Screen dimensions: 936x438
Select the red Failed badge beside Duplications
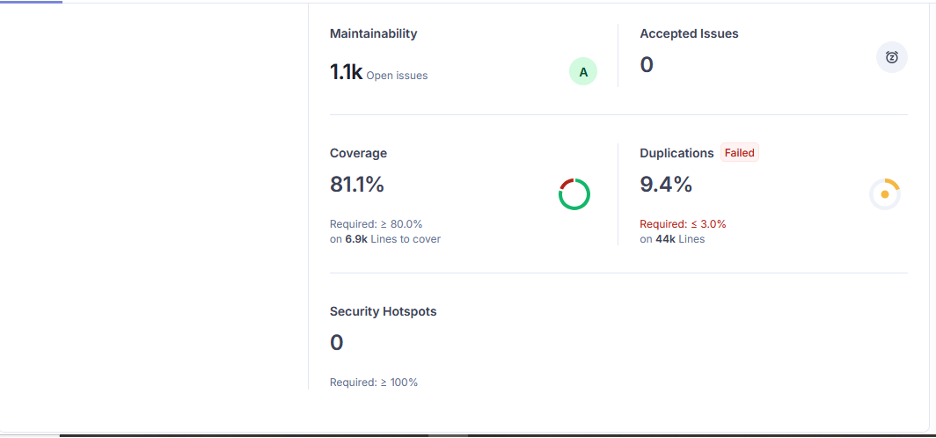tap(740, 153)
